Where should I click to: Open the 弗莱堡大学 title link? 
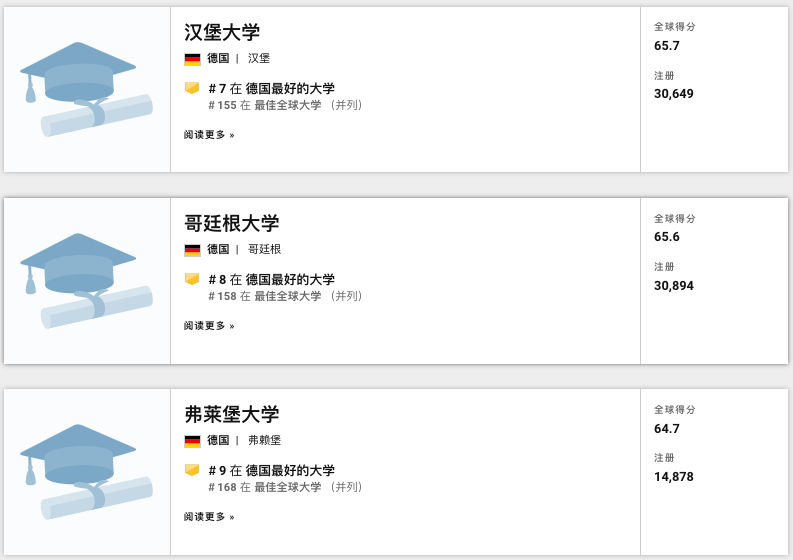click(x=232, y=414)
